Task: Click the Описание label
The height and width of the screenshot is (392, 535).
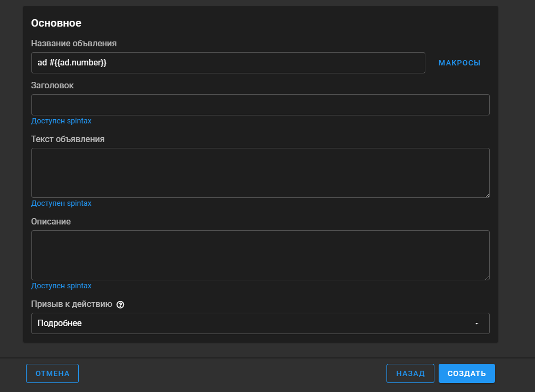Action: [x=51, y=222]
